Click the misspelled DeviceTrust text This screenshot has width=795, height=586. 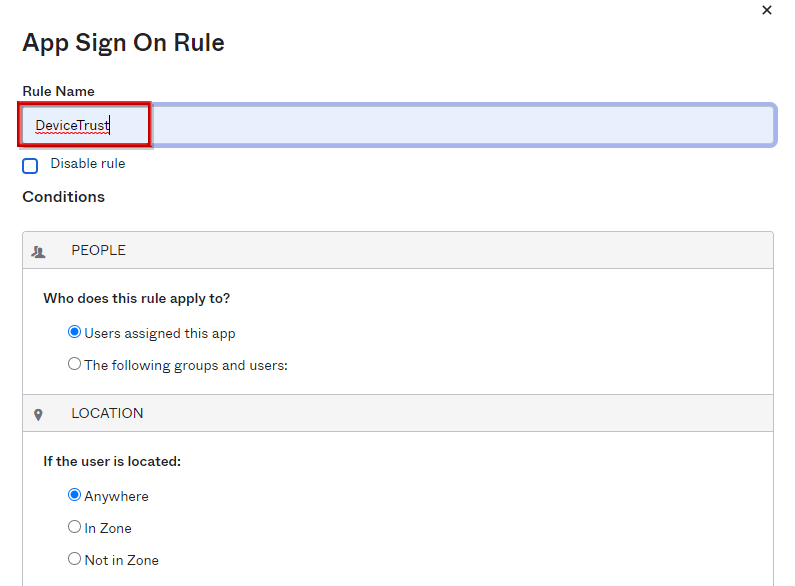[72, 126]
